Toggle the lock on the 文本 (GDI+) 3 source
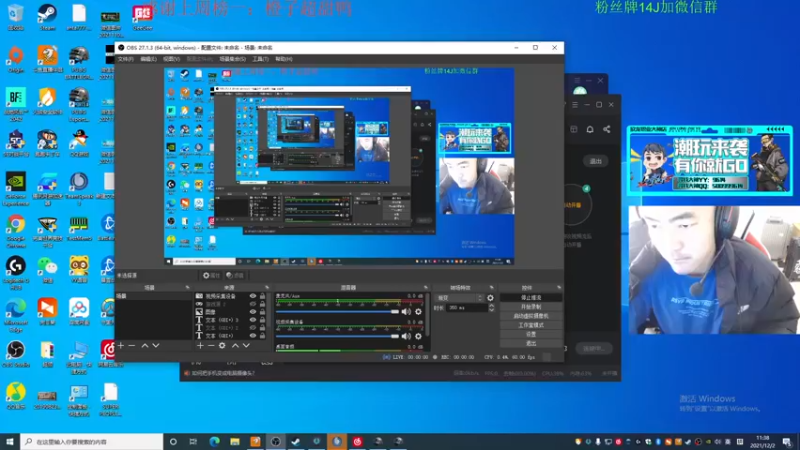The image size is (800, 450). 262,320
